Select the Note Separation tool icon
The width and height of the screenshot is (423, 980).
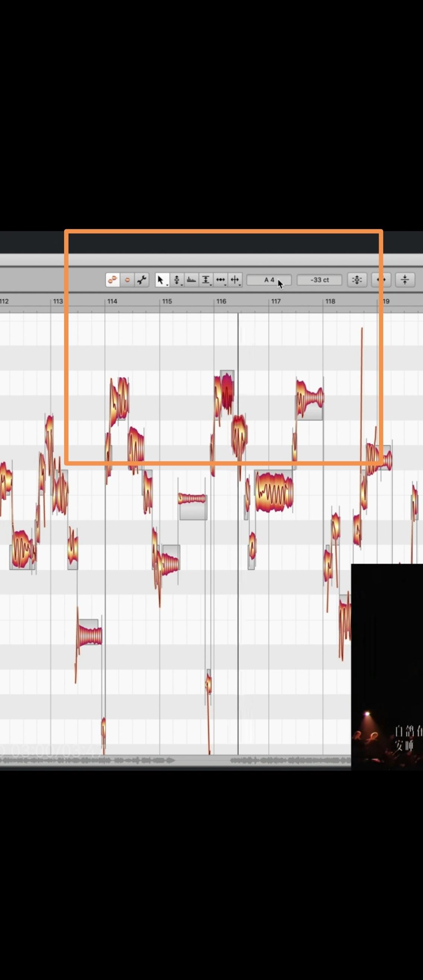click(x=235, y=280)
